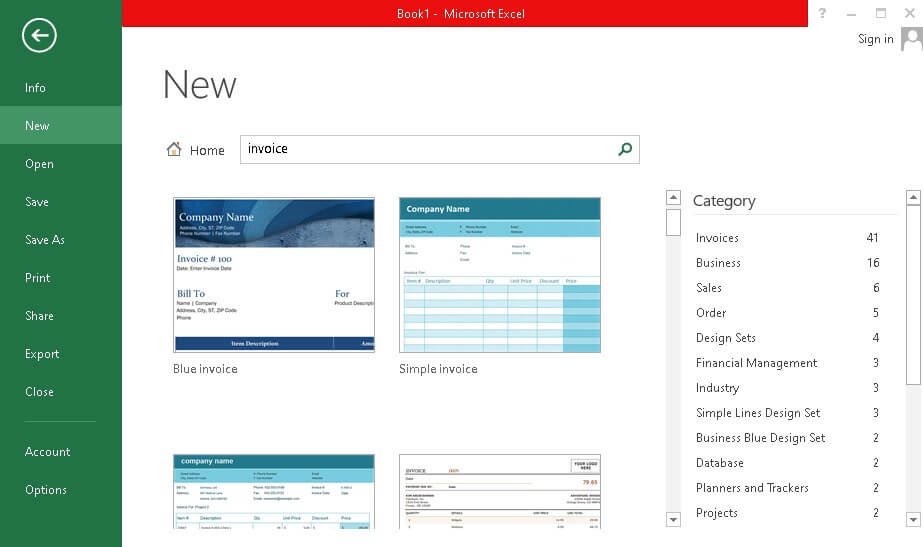Select the New menu item
Image resolution: width=923 pixels, height=547 pixels.
point(61,125)
